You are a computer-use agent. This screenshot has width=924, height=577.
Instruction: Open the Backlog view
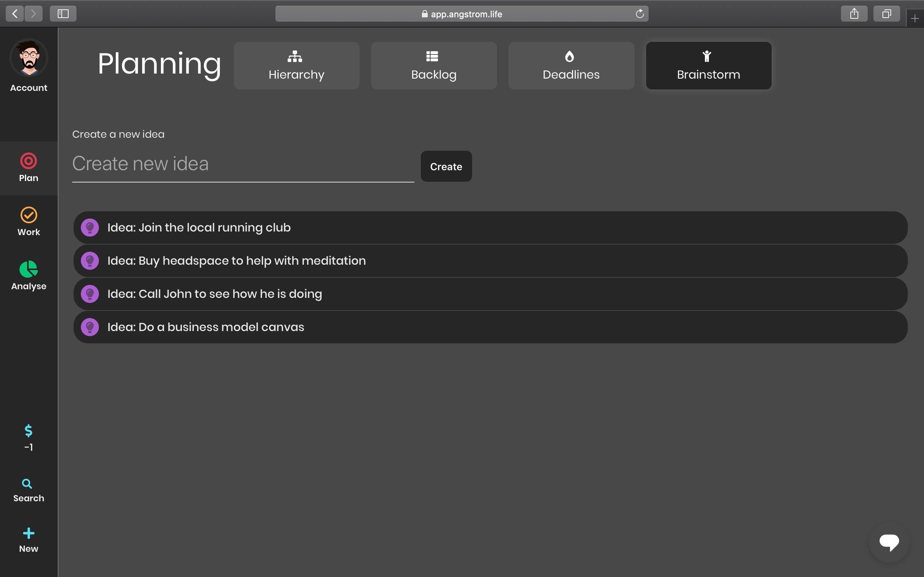click(433, 65)
